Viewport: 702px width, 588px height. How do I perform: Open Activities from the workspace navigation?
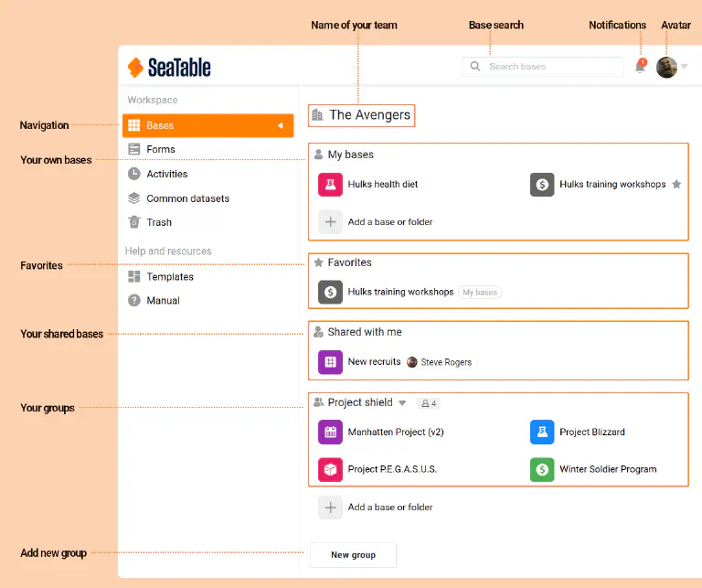166,174
